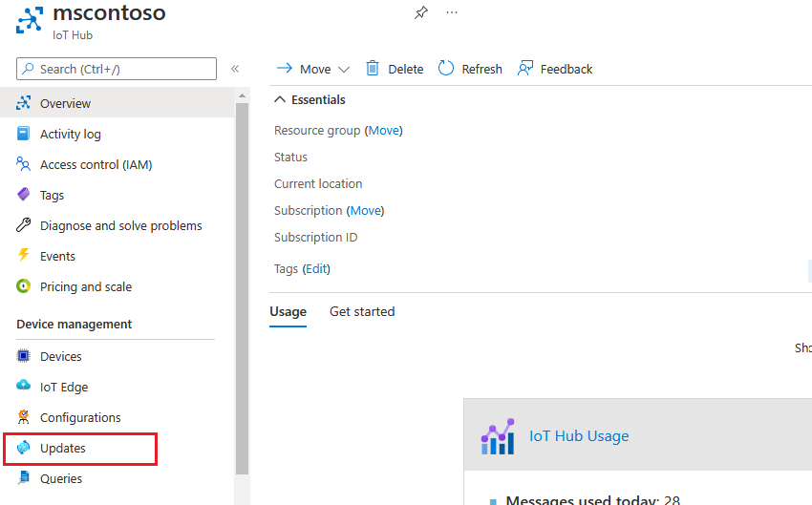Screen dimensions: 812x505
Task: Open Overview in the sidebar menu
Action: tap(118, 103)
